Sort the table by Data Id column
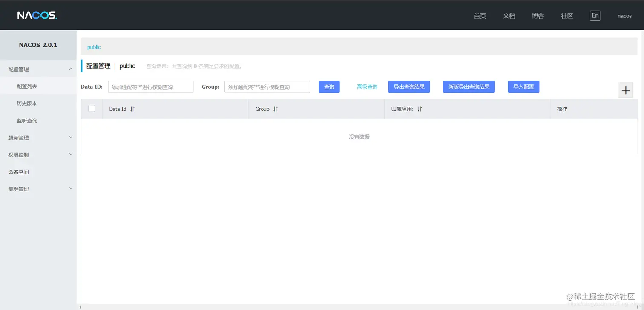 click(131, 109)
